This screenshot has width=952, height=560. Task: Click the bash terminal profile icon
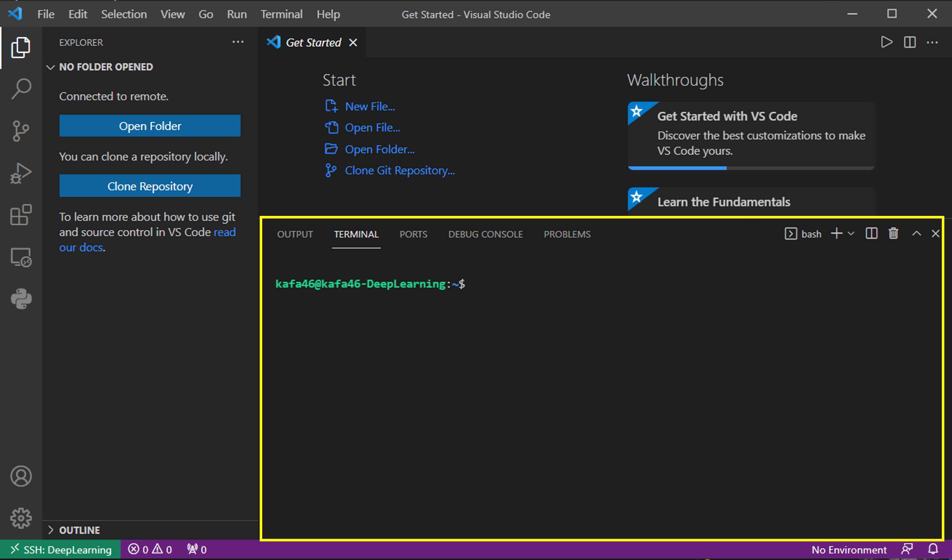click(x=791, y=233)
